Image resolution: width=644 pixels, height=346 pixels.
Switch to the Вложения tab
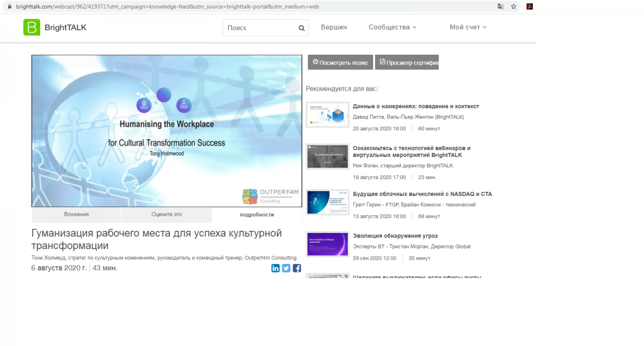[76, 215]
